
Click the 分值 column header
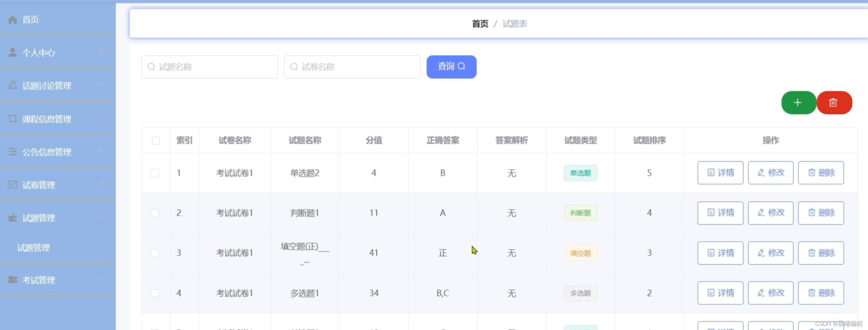[x=374, y=140]
